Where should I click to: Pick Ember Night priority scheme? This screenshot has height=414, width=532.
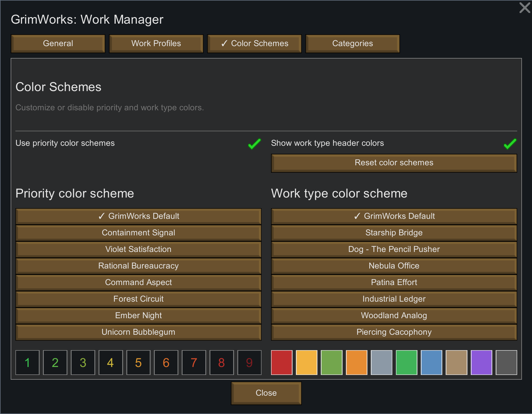pos(138,316)
